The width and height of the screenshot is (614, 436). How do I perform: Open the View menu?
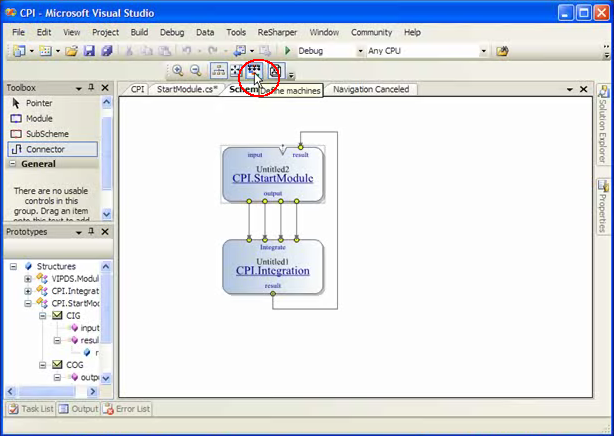click(x=72, y=33)
